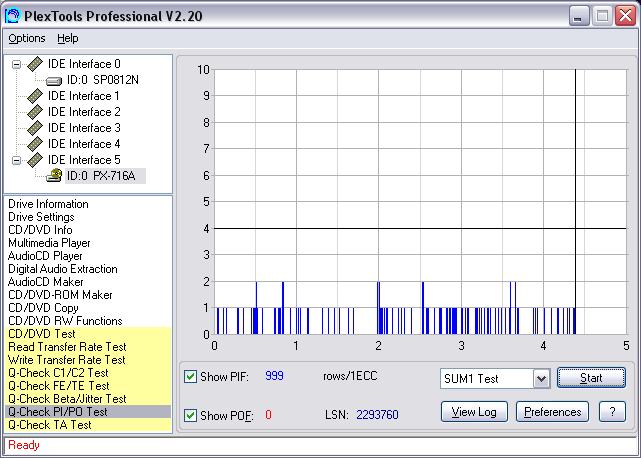Open AudioCD Maker function
641x458 pixels.
coord(45,282)
